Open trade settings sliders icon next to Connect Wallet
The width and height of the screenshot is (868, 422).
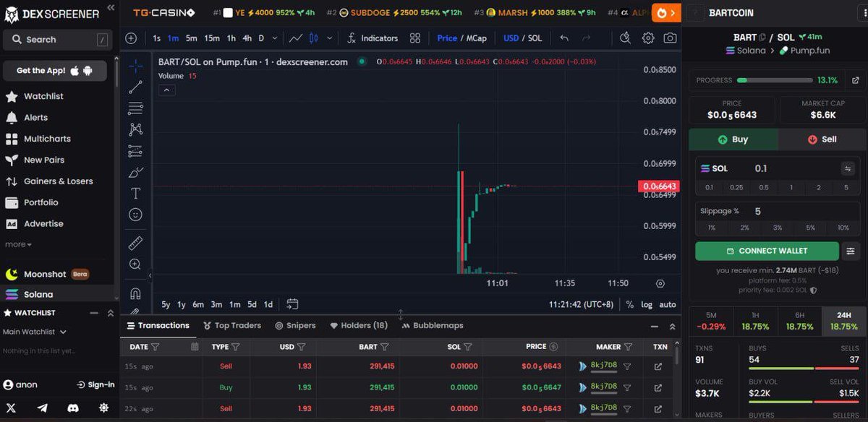851,251
